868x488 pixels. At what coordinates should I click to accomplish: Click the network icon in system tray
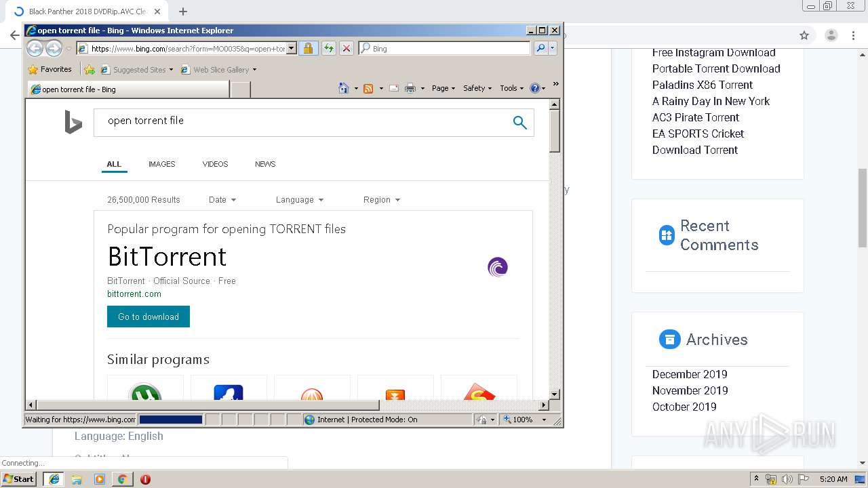point(771,479)
